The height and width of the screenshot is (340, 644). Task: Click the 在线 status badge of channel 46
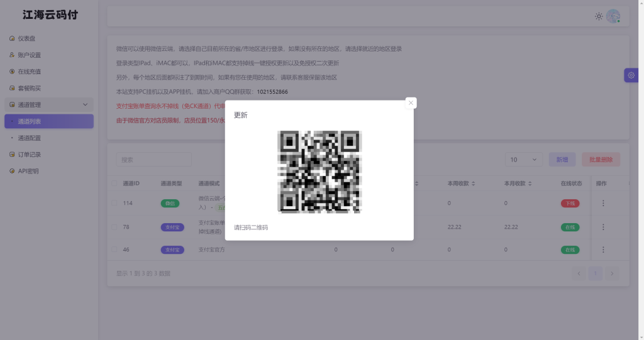pyautogui.click(x=570, y=250)
